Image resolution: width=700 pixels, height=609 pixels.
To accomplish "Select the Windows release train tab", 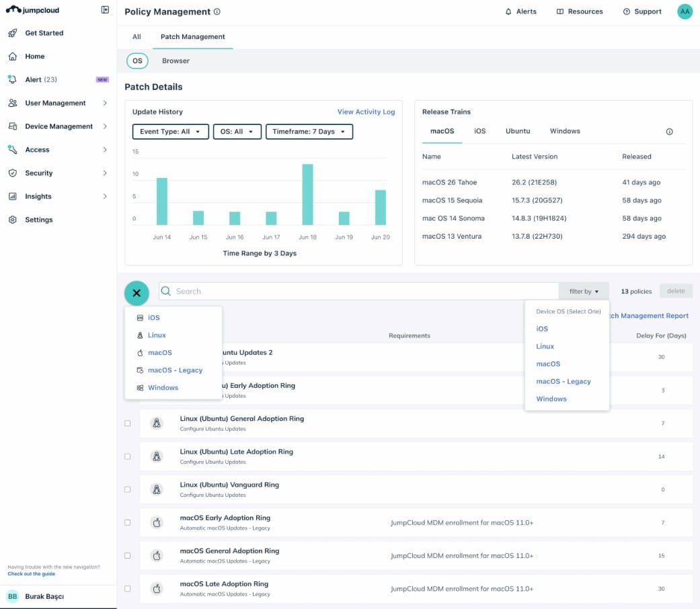I will click(x=565, y=131).
